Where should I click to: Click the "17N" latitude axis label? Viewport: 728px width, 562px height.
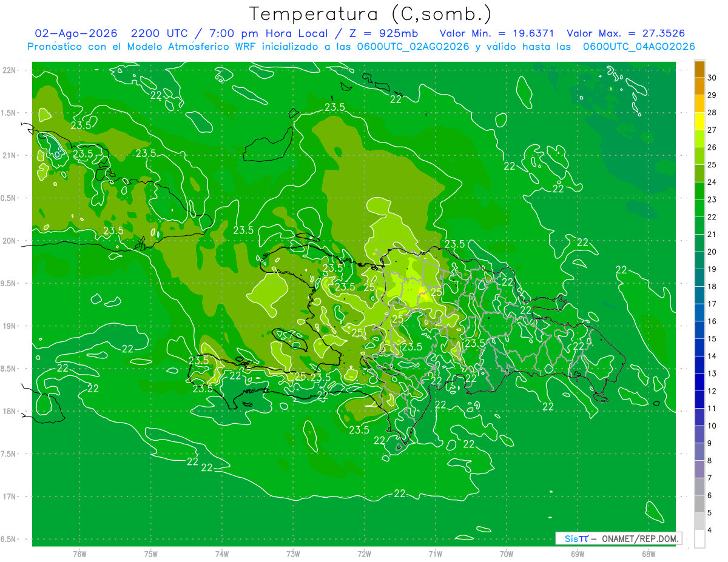[9, 497]
